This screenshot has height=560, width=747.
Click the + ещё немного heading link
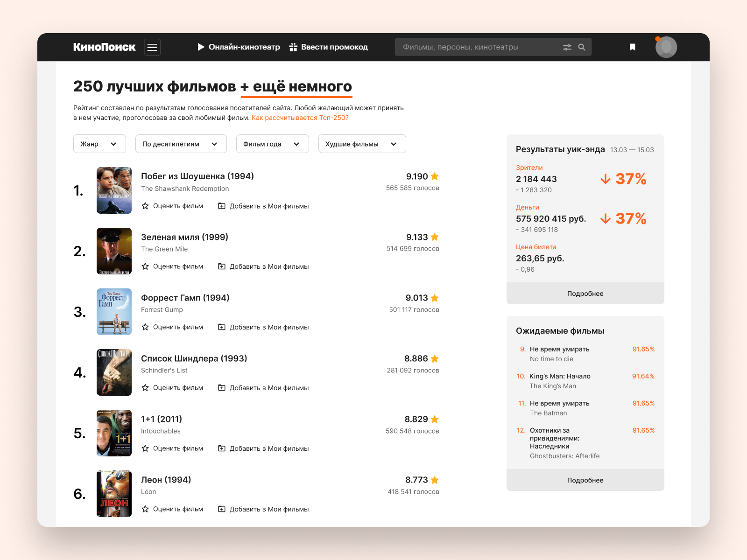(x=296, y=87)
